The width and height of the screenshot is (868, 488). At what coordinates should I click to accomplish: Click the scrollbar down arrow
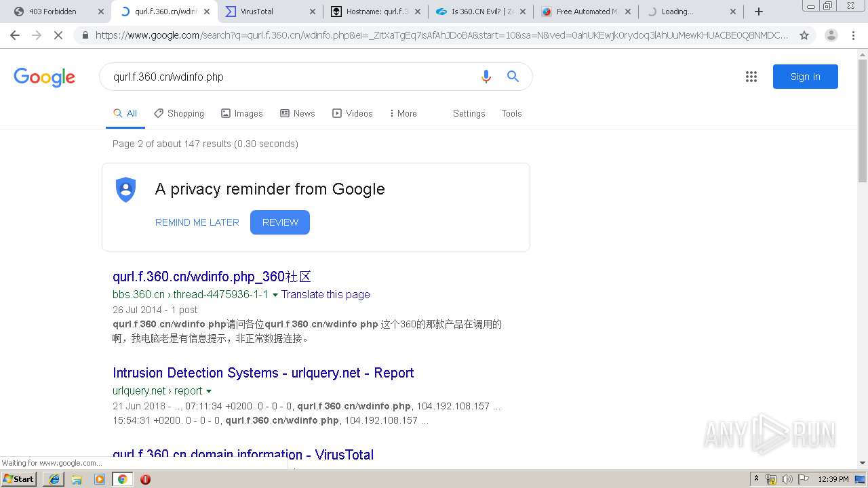(x=863, y=463)
